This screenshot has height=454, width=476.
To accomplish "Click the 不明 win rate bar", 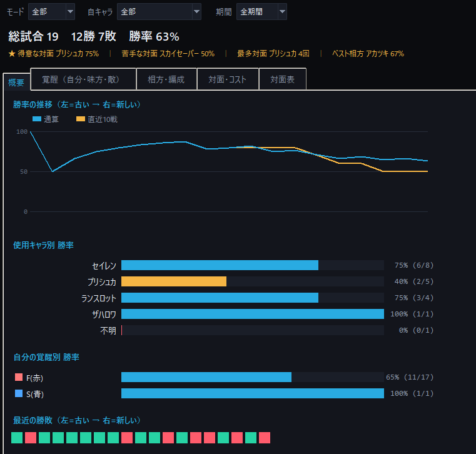I will [253, 330].
